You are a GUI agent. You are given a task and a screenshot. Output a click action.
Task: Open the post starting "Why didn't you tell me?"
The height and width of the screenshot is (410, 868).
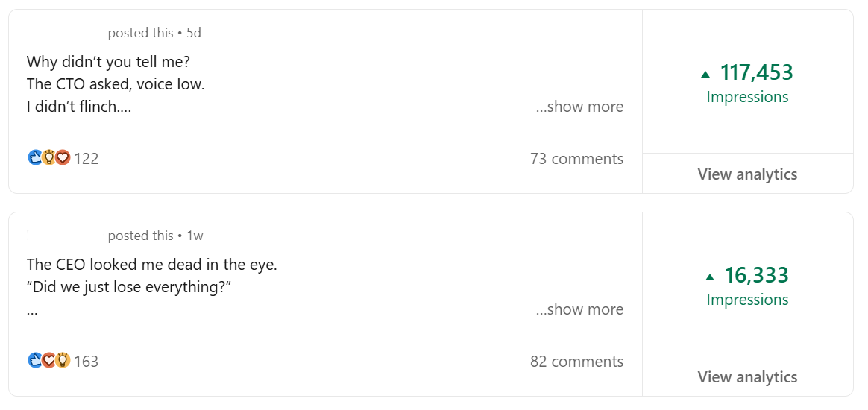108,62
